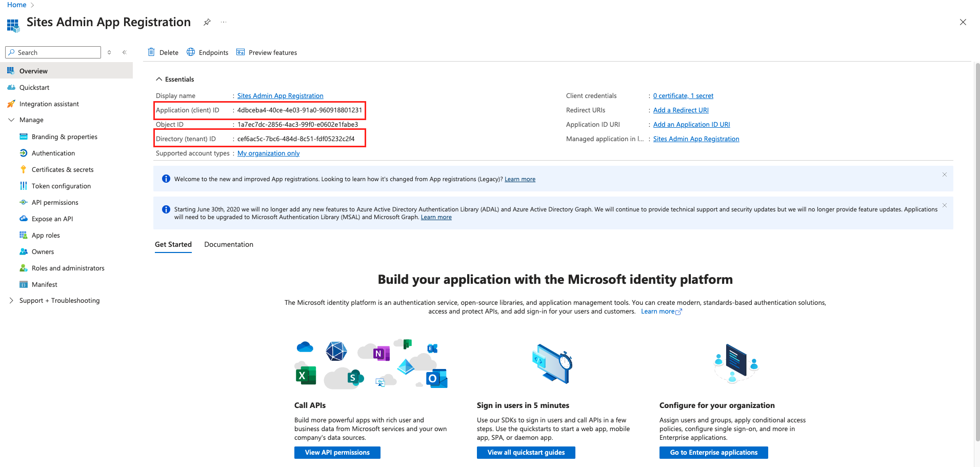This screenshot has width=980, height=467.
Task: Click the App roles icon
Action: pyautogui.click(x=23, y=235)
